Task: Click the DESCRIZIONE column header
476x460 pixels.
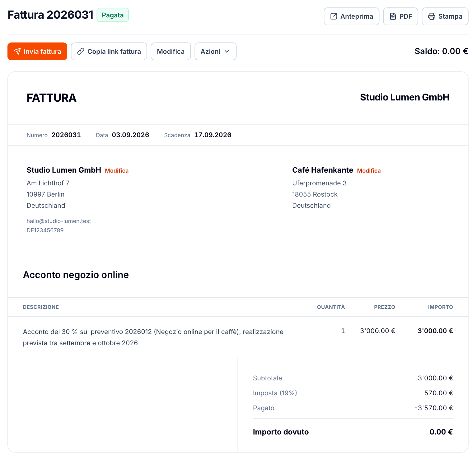Action: pyautogui.click(x=41, y=307)
